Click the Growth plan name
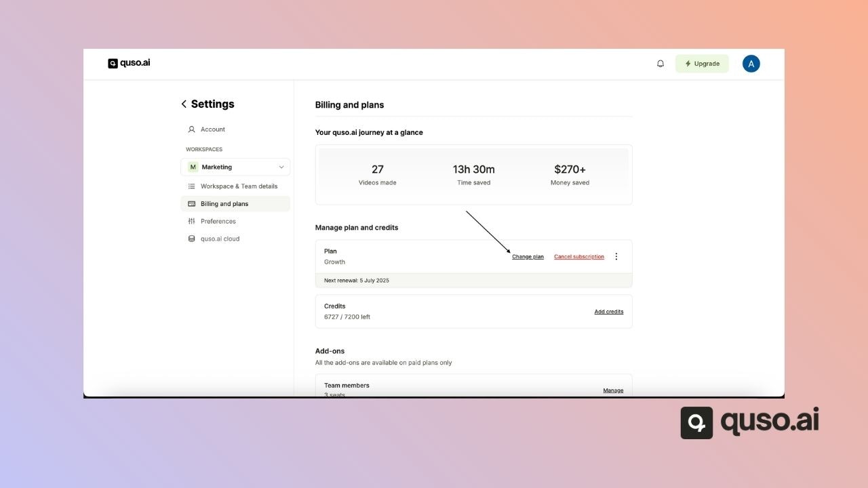The width and height of the screenshot is (868, 488). click(334, 262)
